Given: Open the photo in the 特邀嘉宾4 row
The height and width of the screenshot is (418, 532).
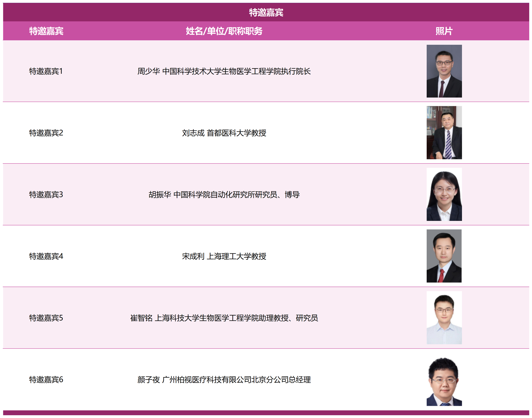Looking at the screenshot, I should tap(444, 256).
